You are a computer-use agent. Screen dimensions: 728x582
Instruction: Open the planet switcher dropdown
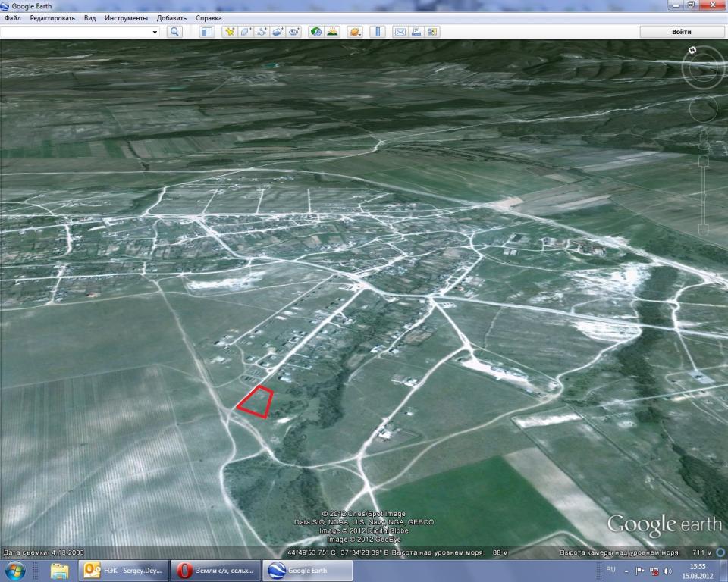pyautogui.click(x=355, y=32)
